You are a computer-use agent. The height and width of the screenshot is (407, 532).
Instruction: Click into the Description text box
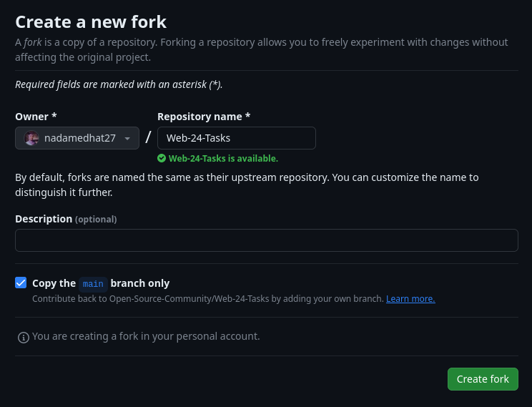(266, 240)
